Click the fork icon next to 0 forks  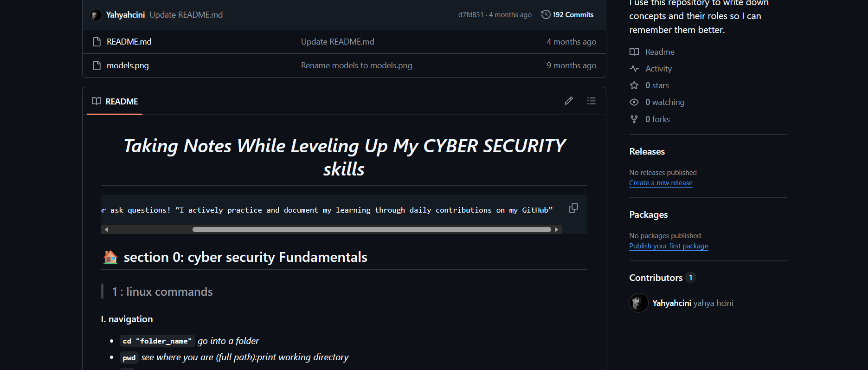(x=634, y=119)
